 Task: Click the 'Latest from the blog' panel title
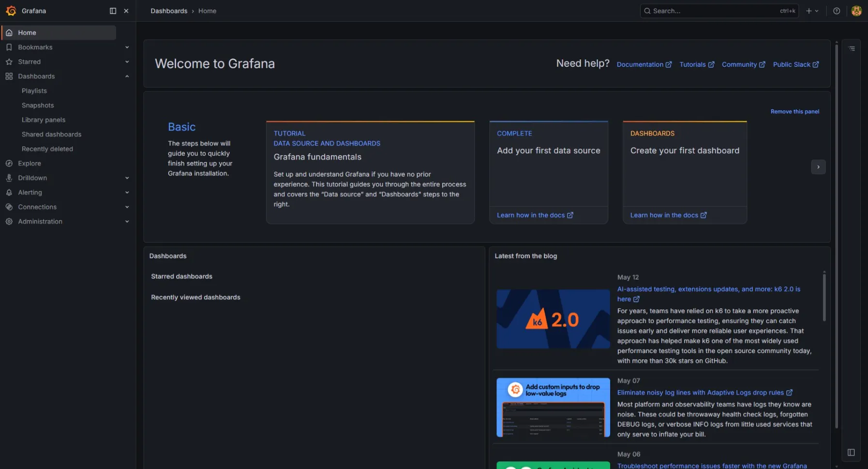pyautogui.click(x=525, y=256)
